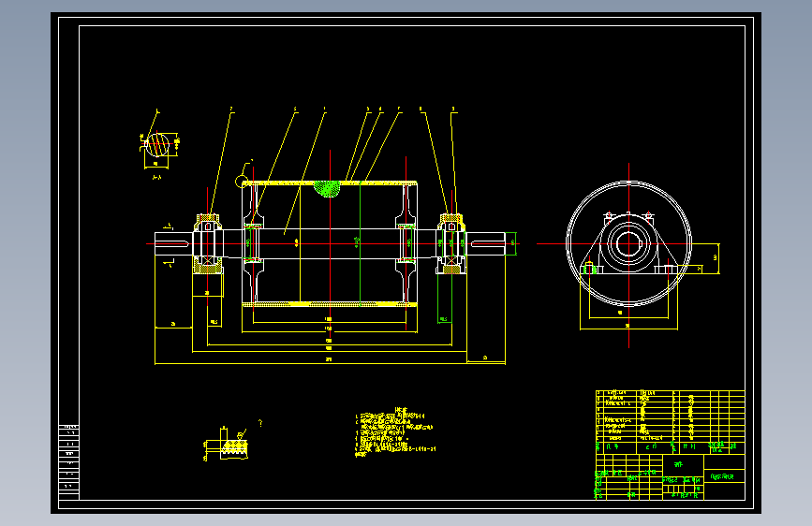
Task: Pick the right bearing housing section
Action: coord(451,244)
